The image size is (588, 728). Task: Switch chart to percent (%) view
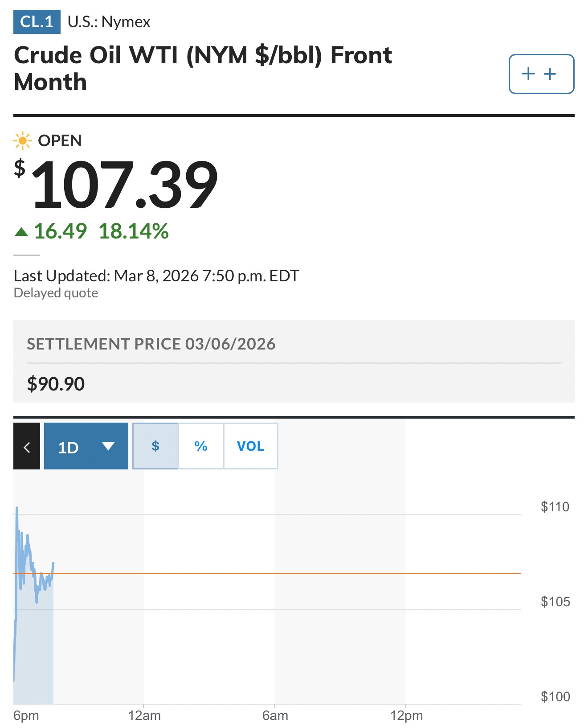tap(201, 446)
